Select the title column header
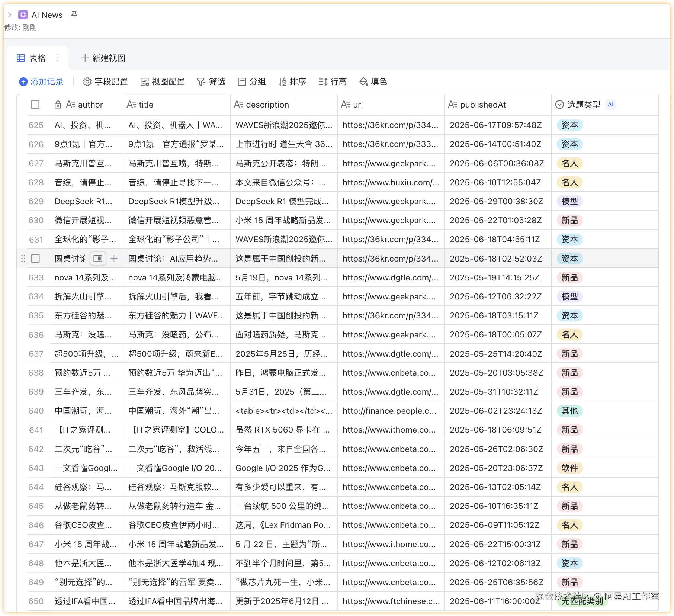 pos(177,105)
